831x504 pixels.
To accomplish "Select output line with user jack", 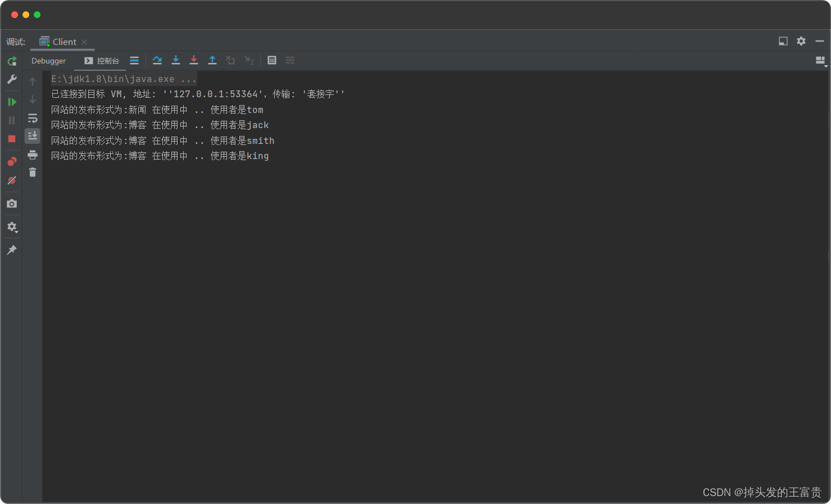I will coord(160,125).
